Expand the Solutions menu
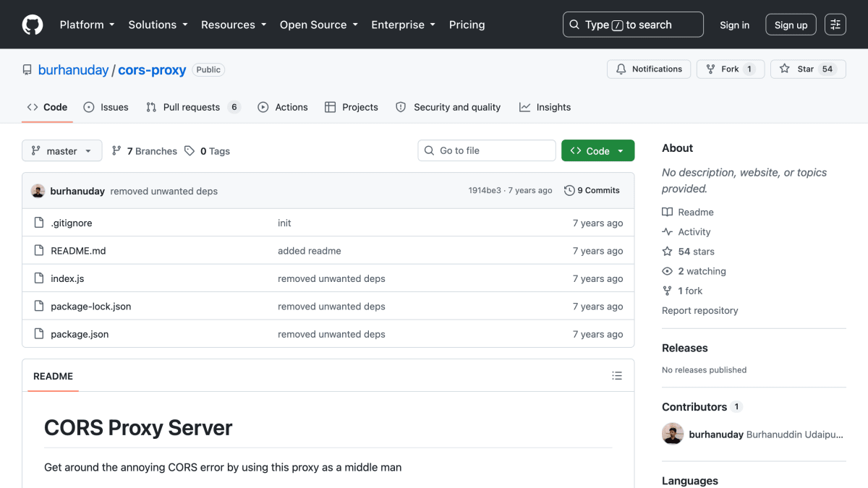 [x=158, y=25]
